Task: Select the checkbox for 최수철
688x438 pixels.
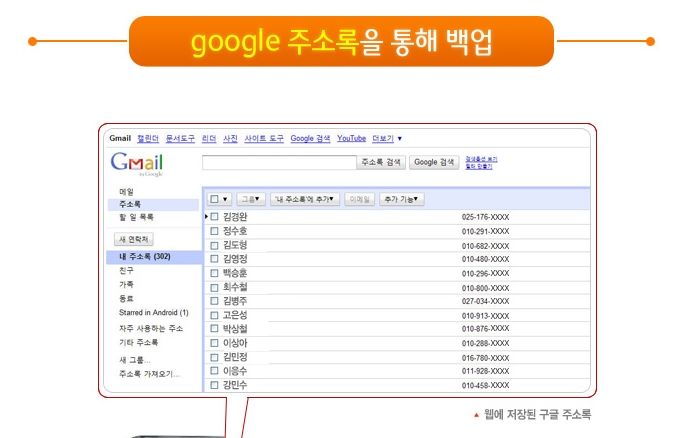Action: pyautogui.click(x=215, y=287)
